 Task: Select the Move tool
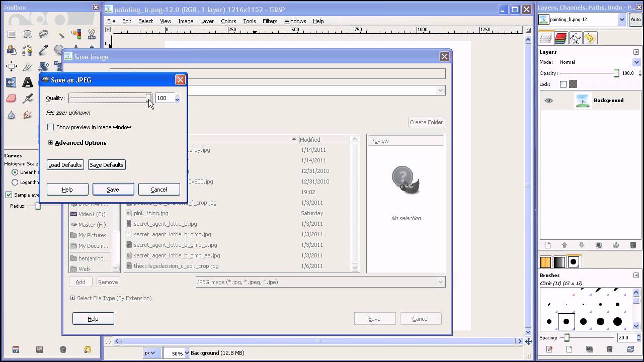pos(12,65)
